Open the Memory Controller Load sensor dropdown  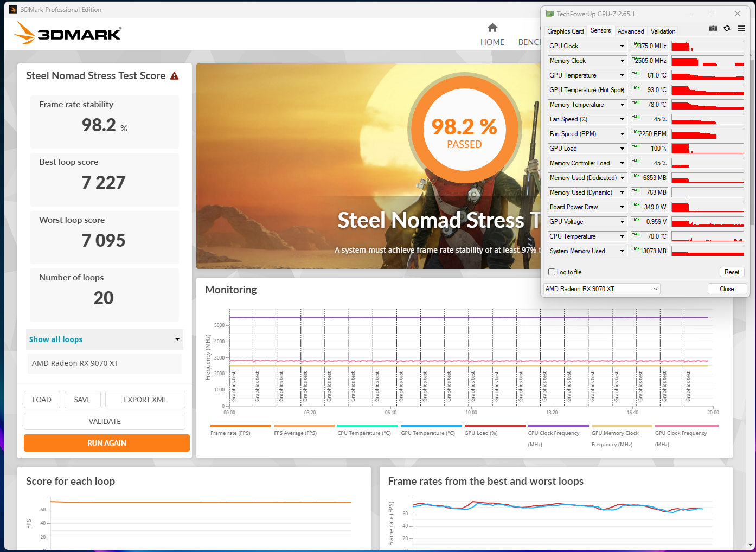click(622, 163)
